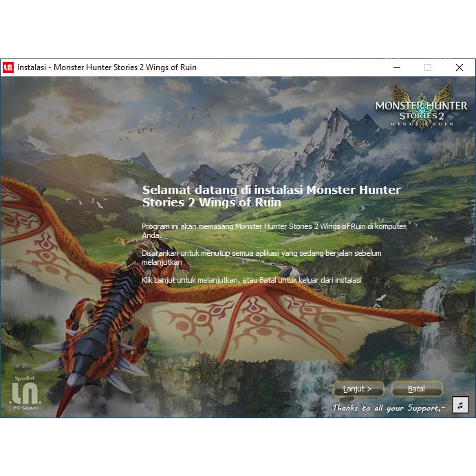Click the 'Program ini akan memasang' paragraph
This screenshot has height=476, width=476.
274,230
